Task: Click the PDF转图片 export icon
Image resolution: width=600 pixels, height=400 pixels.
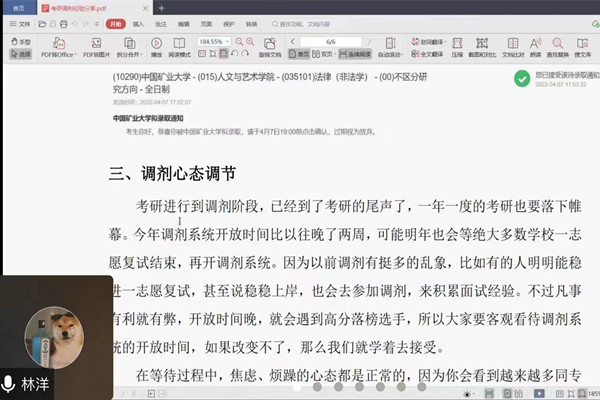Action: click(x=95, y=44)
